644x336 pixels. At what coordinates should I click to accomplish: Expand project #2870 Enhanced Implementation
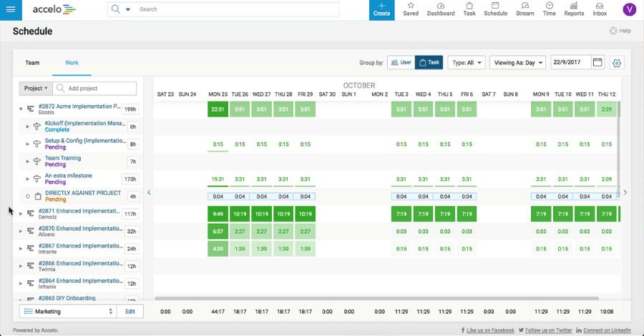(x=21, y=232)
